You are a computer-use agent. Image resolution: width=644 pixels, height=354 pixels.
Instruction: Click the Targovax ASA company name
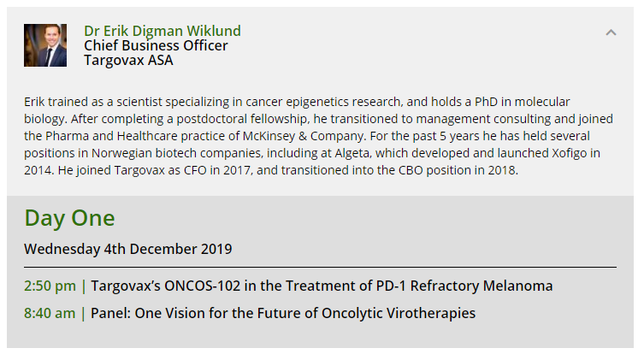(x=128, y=60)
